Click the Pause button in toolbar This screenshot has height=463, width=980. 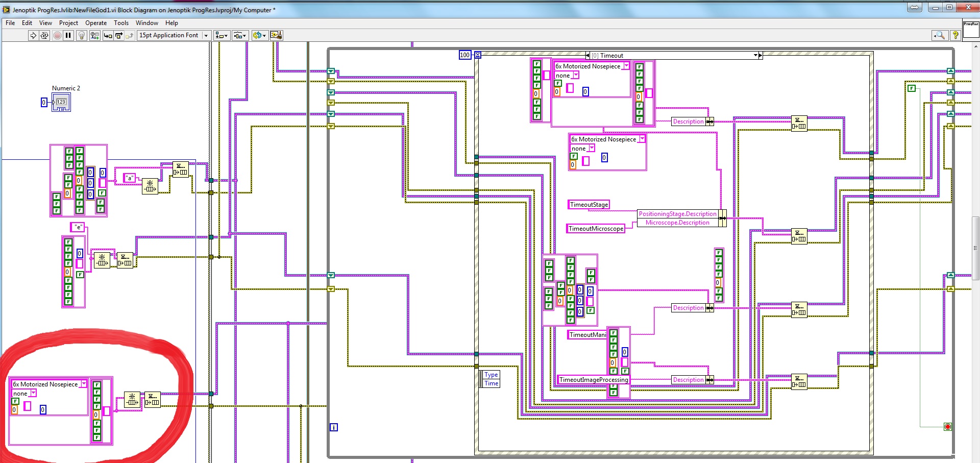pos(68,35)
